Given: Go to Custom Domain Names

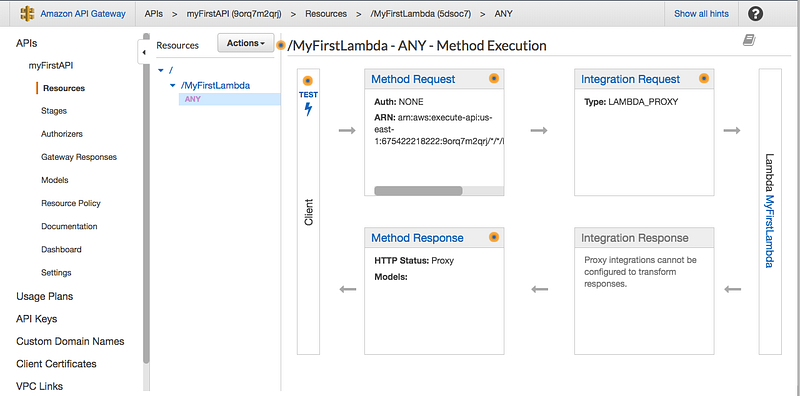Looking at the screenshot, I should pyautogui.click(x=70, y=341).
